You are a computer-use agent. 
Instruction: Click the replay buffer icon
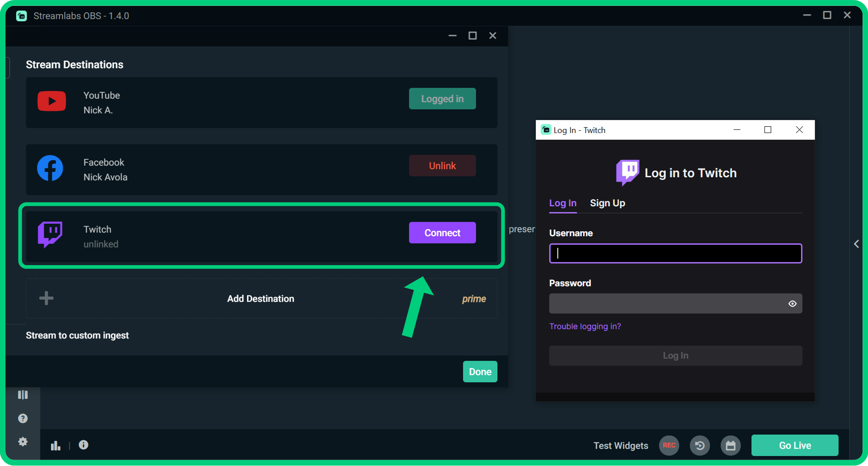pyautogui.click(x=700, y=446)
